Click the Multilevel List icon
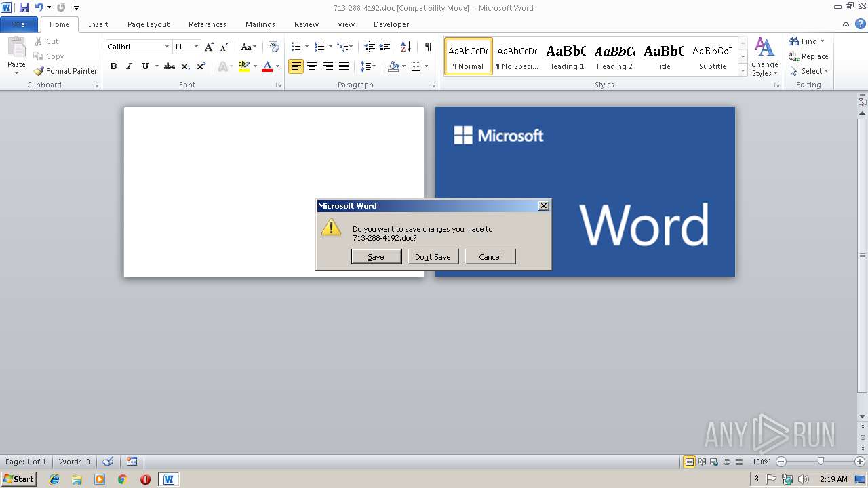Viewport: 868px width, 488px height. (x=342, y=47)
